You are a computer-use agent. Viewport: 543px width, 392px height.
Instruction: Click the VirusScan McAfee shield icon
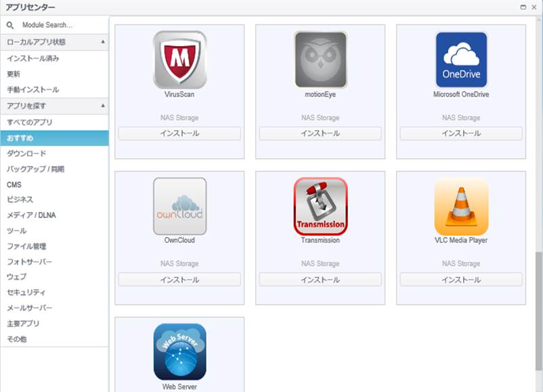[179, 60]
